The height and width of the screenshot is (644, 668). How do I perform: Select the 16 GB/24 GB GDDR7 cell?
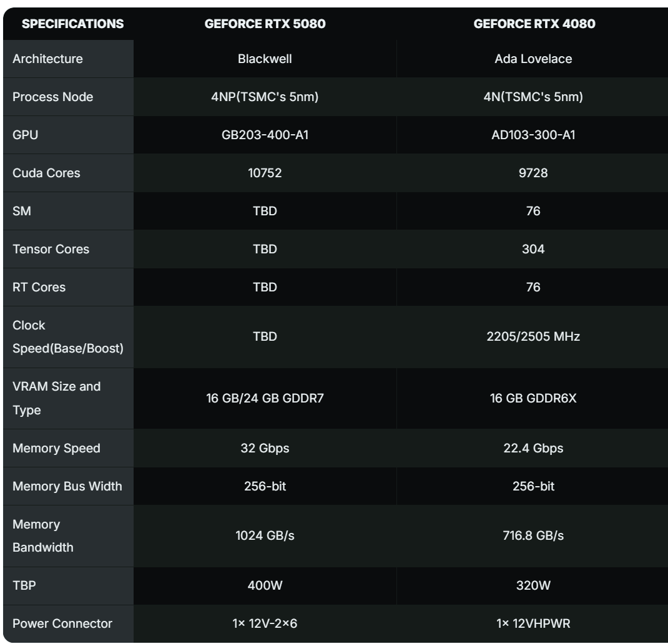pyautogui.click(x=265, y=399)
